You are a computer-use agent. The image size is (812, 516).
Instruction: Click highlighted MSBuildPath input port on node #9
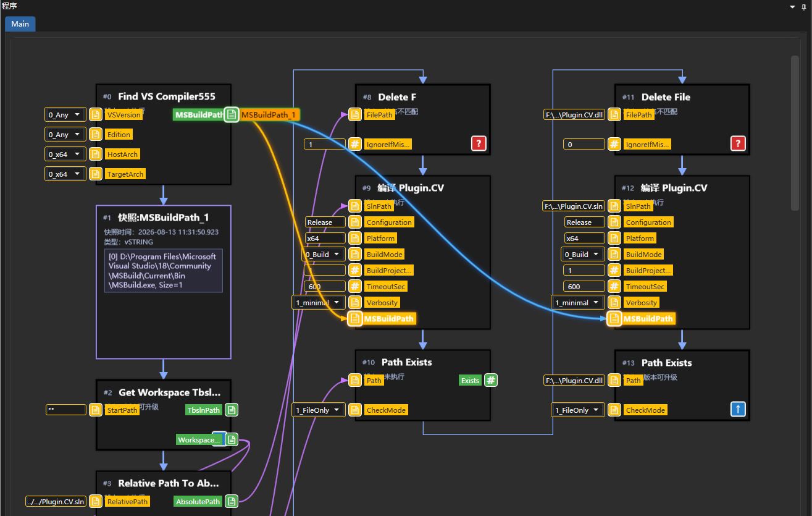pyautogui.click(x=354, y=318)
